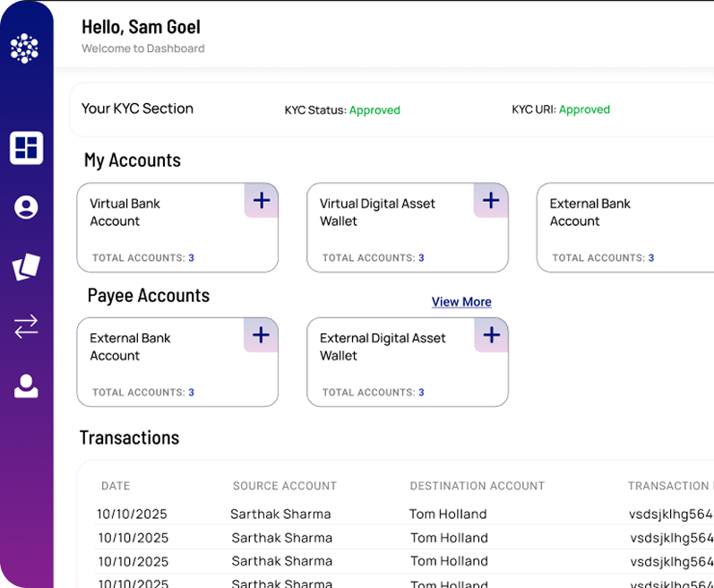Add a new Virtual Digital Asset Wallet
The image size is (714, 588).
(490, 201)
